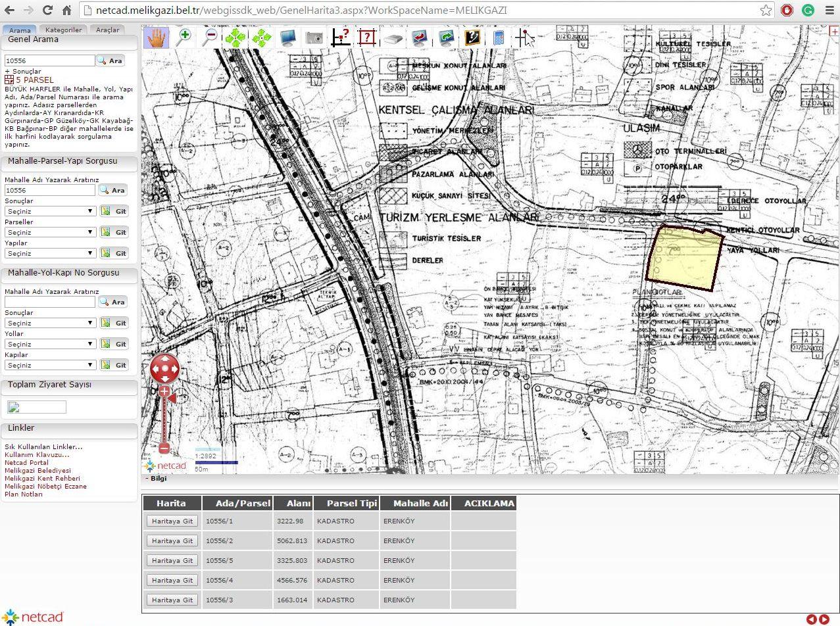
Task: Open the Melikgazi Nöbetçi Eczane link
Action: 45,487
